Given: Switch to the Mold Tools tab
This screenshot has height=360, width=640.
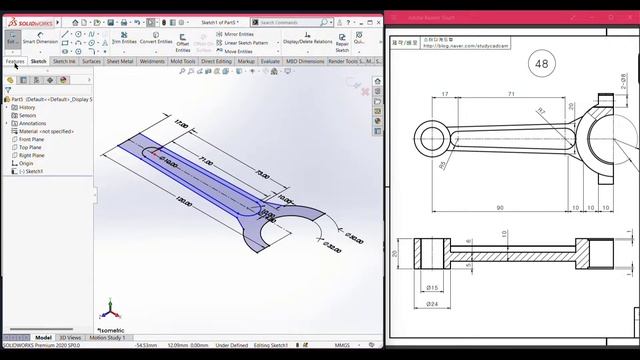Looking at the screenshot, I should [183, 61].
